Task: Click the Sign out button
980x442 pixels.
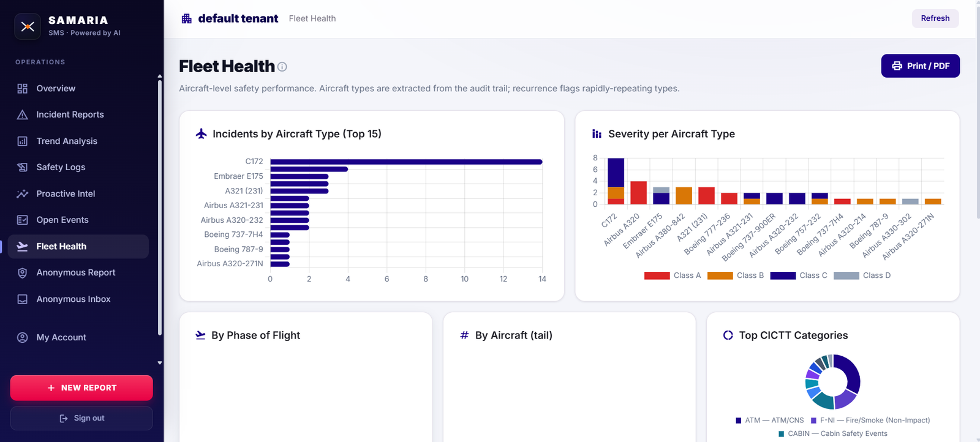Action: tap(81, 418)
